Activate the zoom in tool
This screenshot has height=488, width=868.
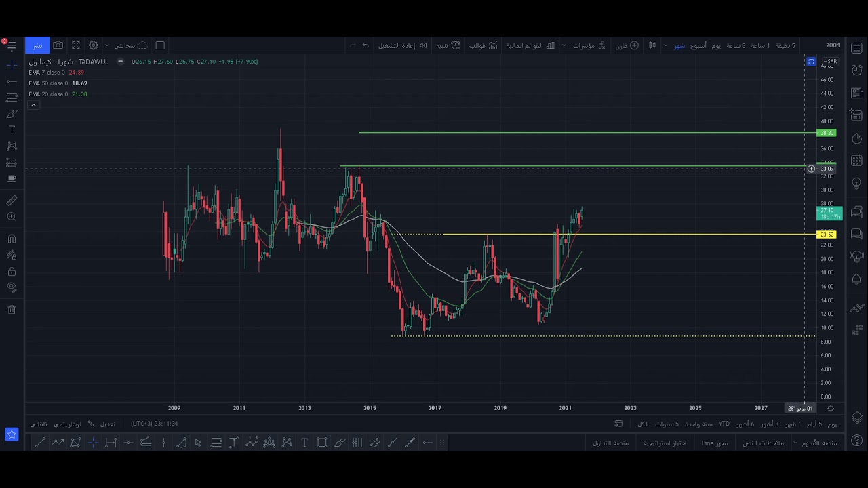[12, 217]
